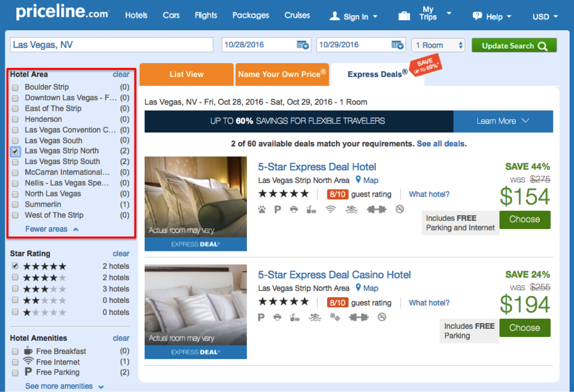The height and width of the screenshot is (392, 574).
Task: Click What hotel? on the $154 deal
Action: coord(429,194)
